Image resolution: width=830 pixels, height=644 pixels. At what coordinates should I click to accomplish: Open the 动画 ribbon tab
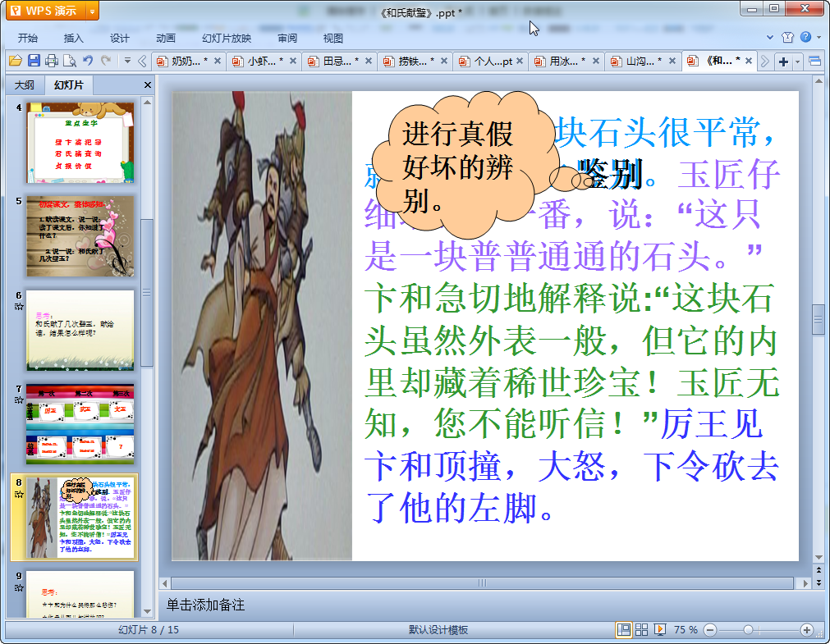point(166,38)
